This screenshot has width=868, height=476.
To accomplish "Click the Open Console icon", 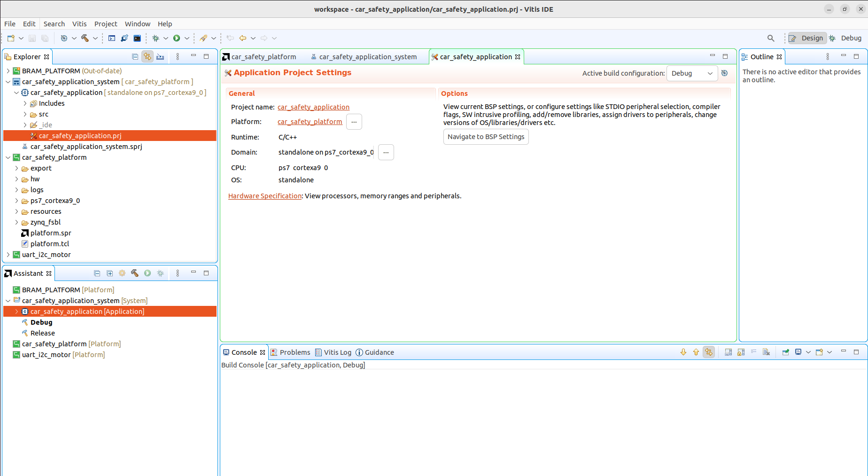I will [819, 352].
